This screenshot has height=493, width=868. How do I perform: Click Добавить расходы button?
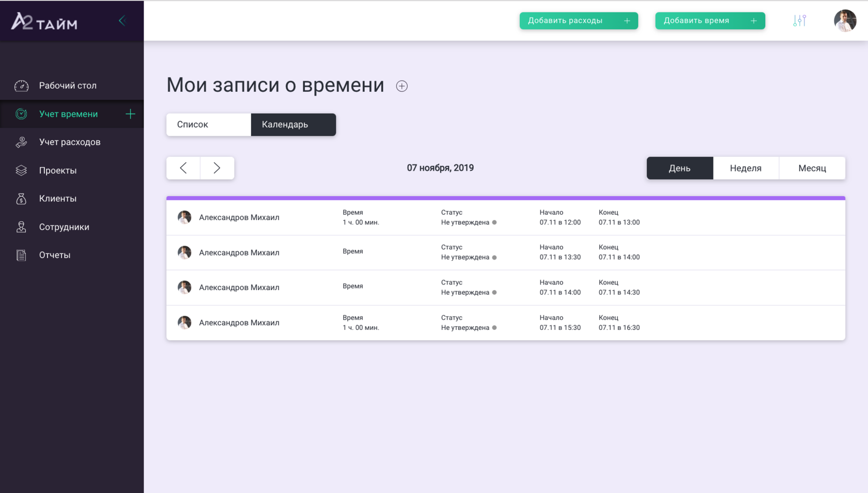point(579,21)
